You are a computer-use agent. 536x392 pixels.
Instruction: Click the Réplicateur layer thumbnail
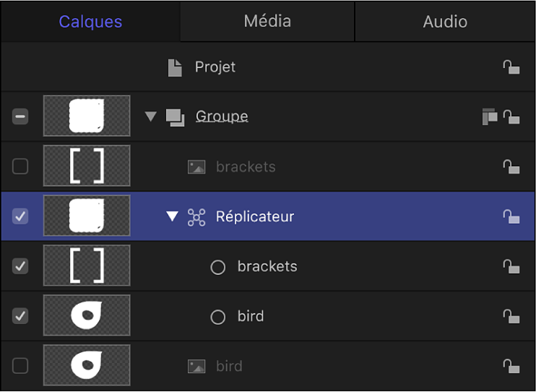87,216
